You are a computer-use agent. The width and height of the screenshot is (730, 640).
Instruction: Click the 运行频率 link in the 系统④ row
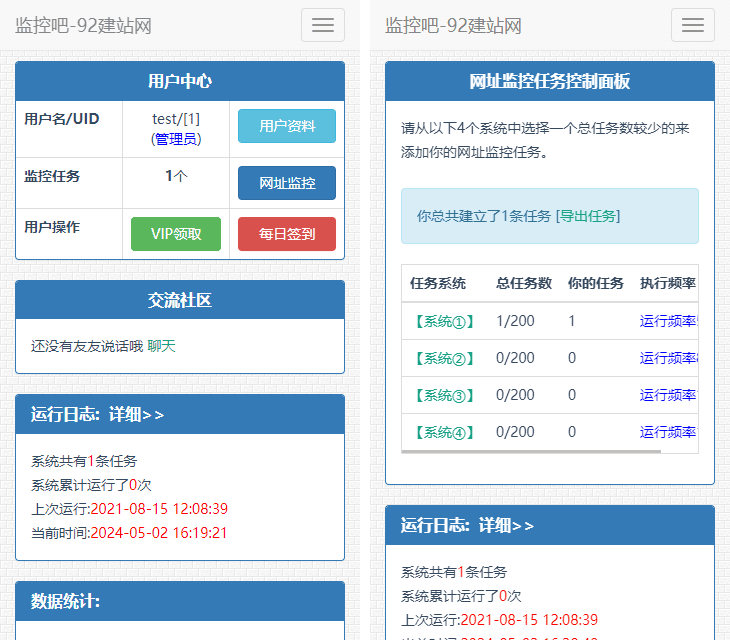pyautogui.click(x=667, y=432)
